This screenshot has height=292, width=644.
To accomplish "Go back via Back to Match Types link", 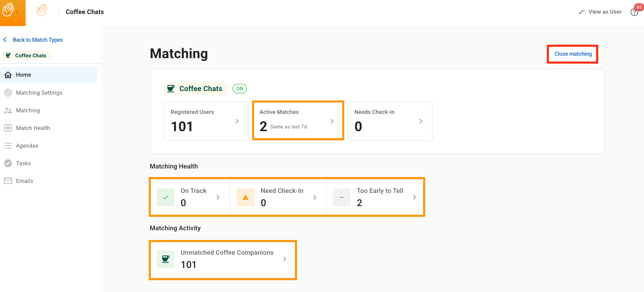I will (38, 40).
